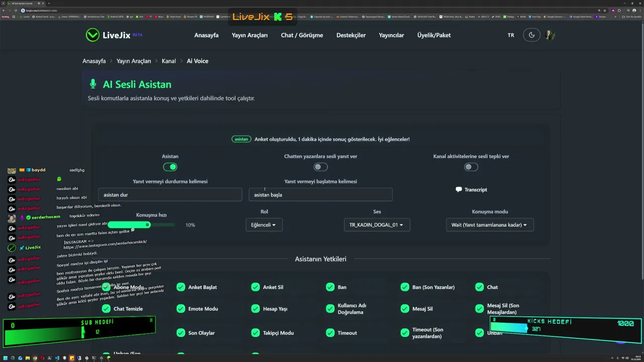
Task: Click Kanal breadcrumb link
Action: pyautogui.click(x=169, y=61)
